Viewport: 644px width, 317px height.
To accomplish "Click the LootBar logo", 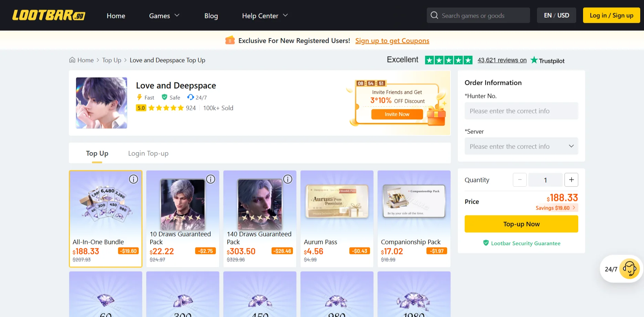I will 49,16.
